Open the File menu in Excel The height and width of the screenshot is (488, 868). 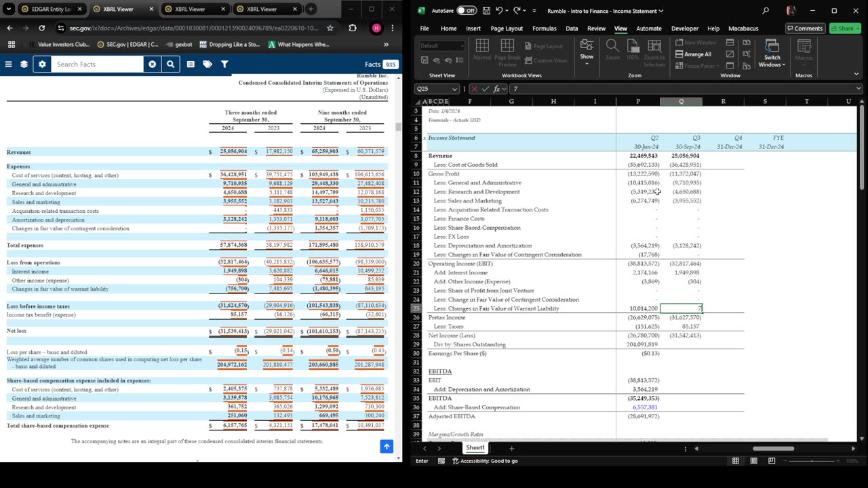(425, 28)
